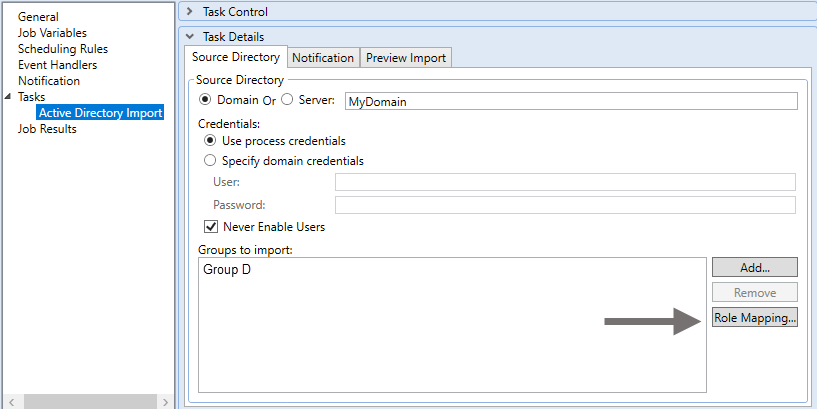The height and width of the screenshot is (409, 817).
Task: Click the Add... button
Action: click(754, 267)
